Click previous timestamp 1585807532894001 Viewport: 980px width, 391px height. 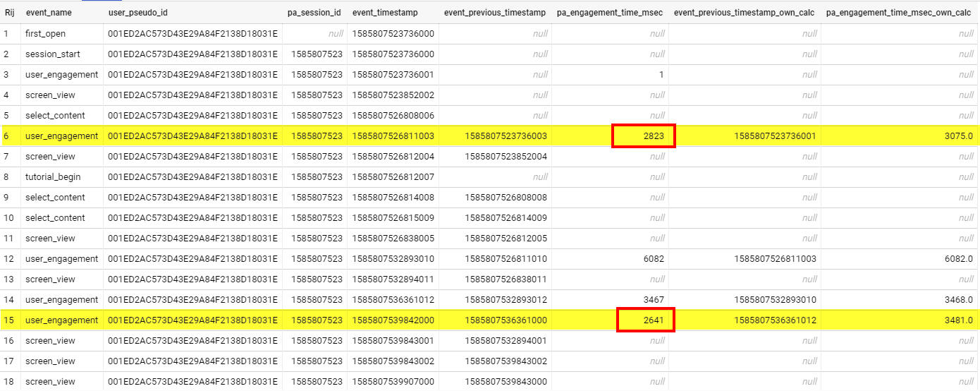[x=506, y=341]
